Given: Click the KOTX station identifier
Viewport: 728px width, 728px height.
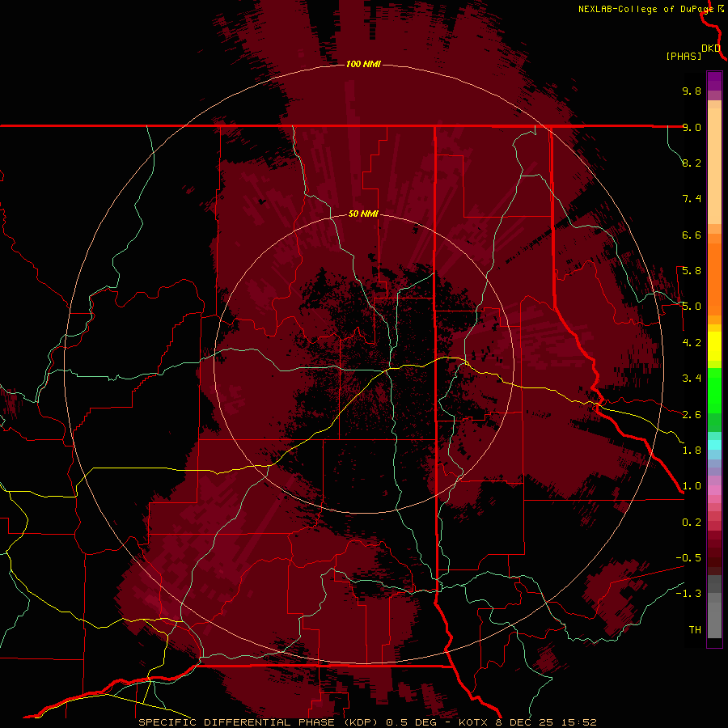Looking at the screenshot, I should click(x=473, y=722).
